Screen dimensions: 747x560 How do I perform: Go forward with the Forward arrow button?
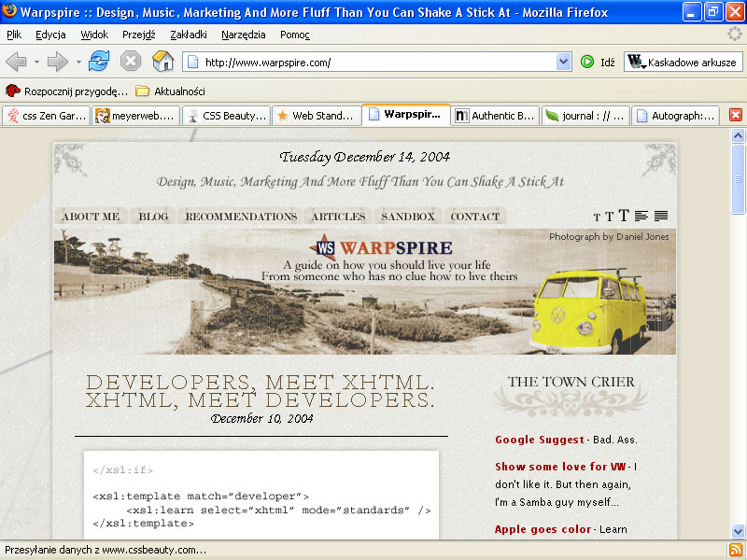[58, 62]
